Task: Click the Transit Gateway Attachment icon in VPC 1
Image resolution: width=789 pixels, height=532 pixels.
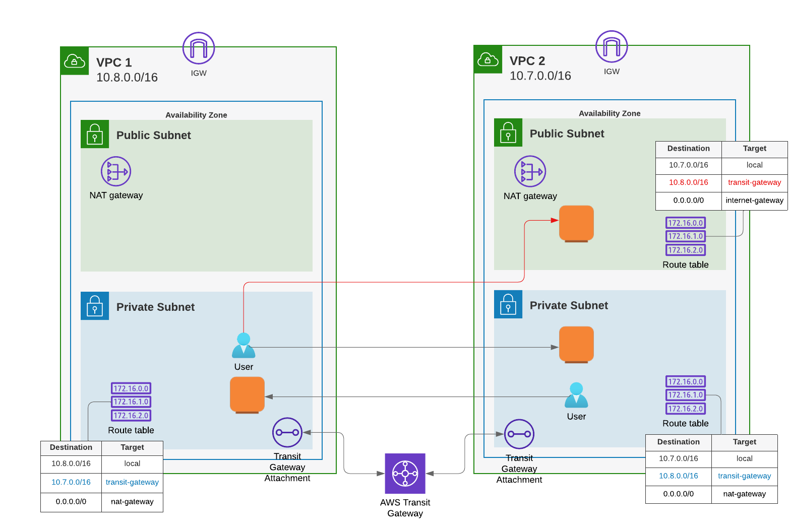Action: (287, 432)
